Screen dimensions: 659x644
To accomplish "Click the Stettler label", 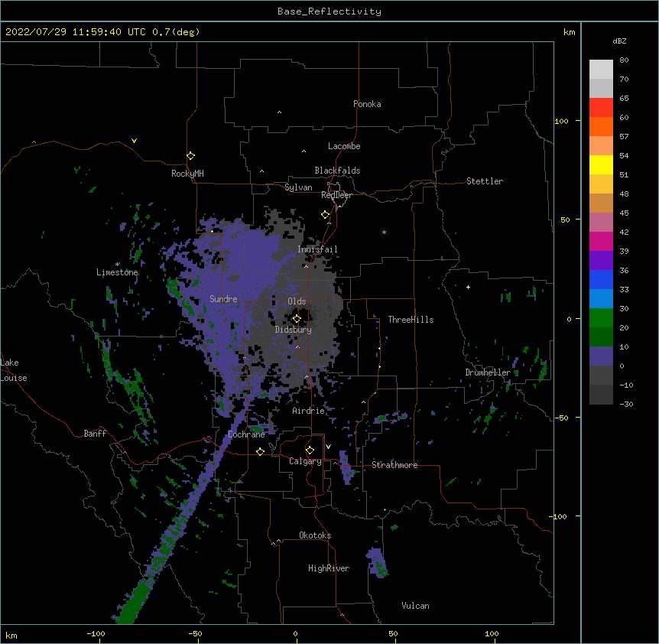I will click(485, 181).
